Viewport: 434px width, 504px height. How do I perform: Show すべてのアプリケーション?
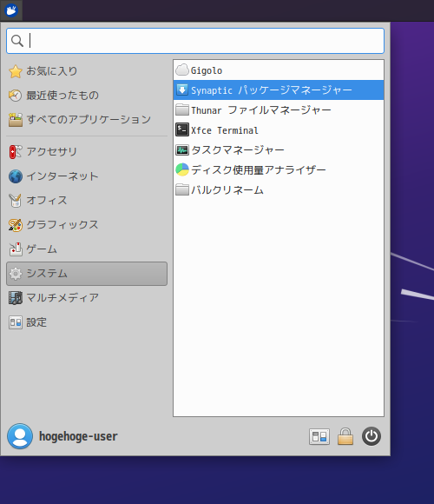click(87, 120)
